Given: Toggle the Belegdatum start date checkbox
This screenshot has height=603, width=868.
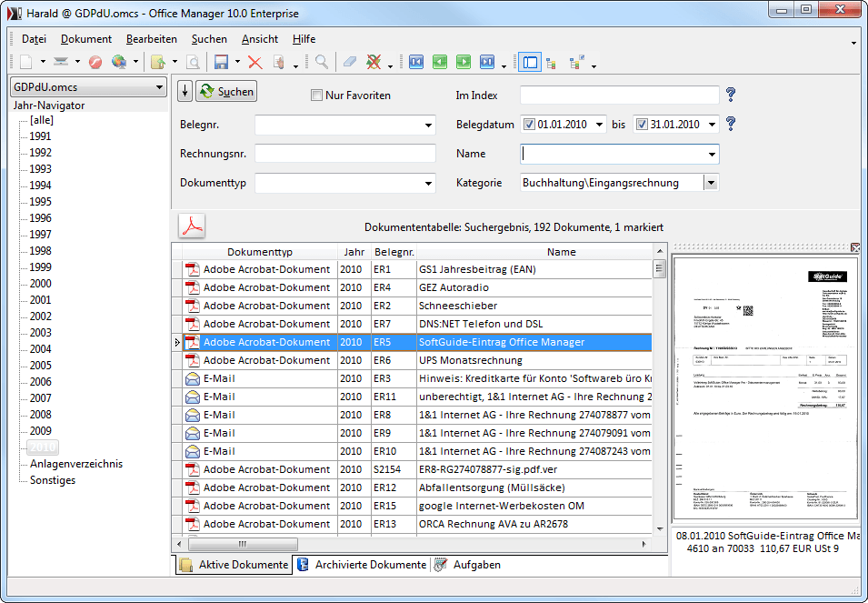Looking at the screenshot, I should pyautogui.click(x=529, y=125).
